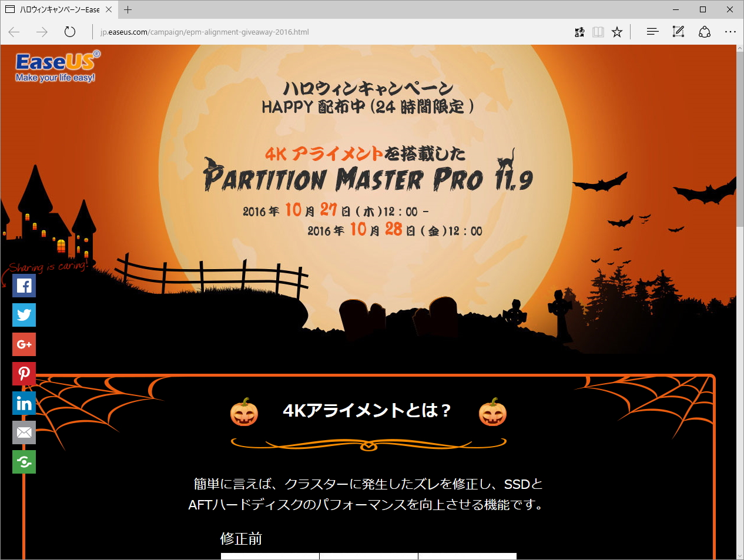Pin this page to Pinterest

point(24,374)
